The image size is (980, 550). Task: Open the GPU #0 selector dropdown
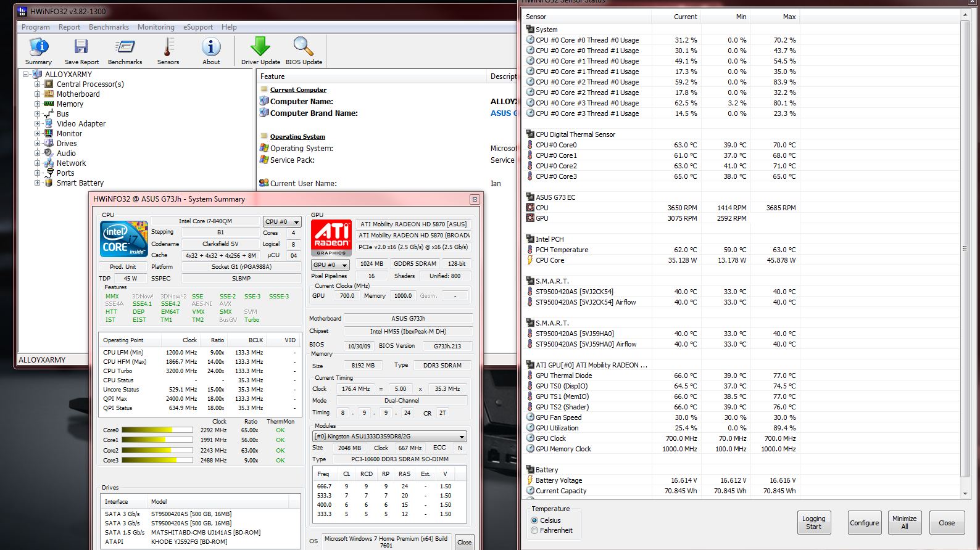pos(330,265)
